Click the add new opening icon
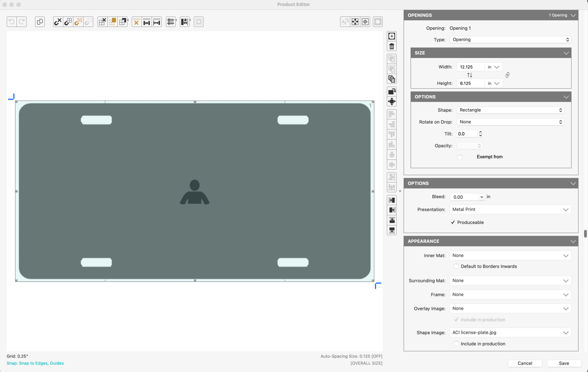 (x=392, y=36)
